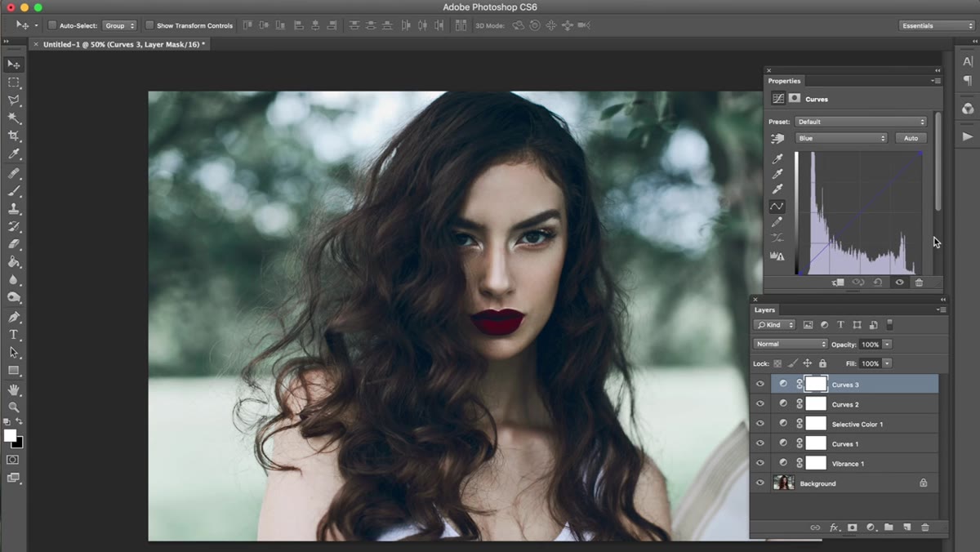Open the layer style fx menu
The width and height of the screenshot is (980, 552).
(x=834, y=528)
